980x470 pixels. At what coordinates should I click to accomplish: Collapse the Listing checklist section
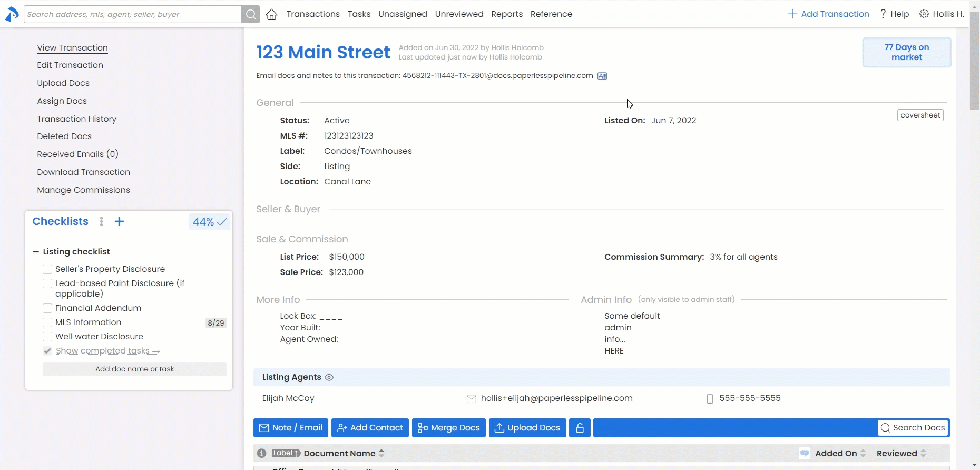pyautogui.click(x=36, y=252)
